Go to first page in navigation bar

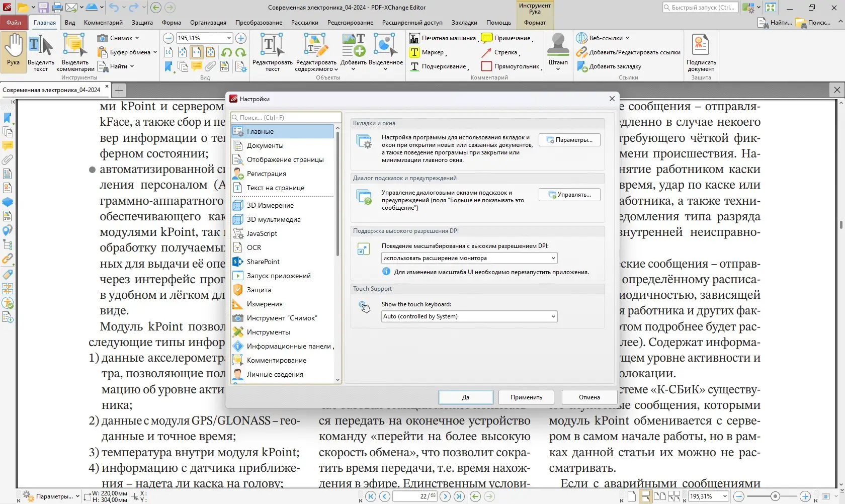pyautogui.click(x=371, y=496)
